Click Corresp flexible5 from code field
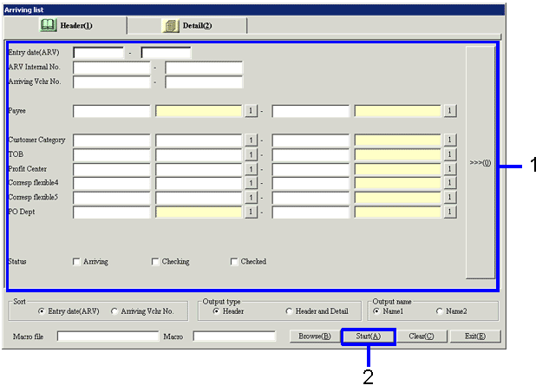The image size is (549, 392). click(112, 198)
